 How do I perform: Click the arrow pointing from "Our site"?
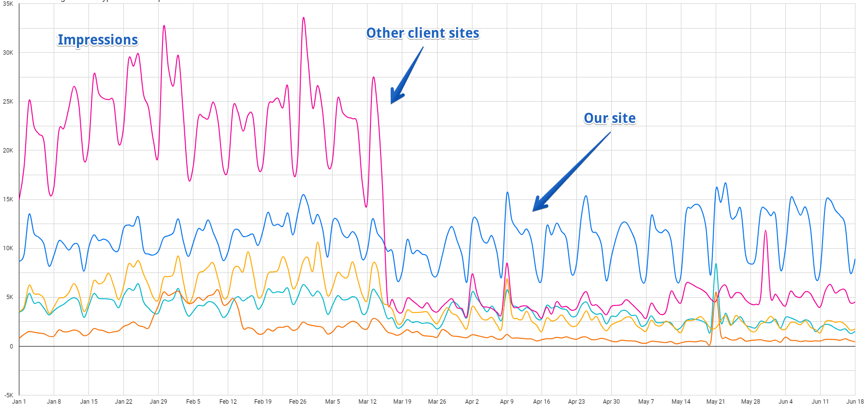571,172
